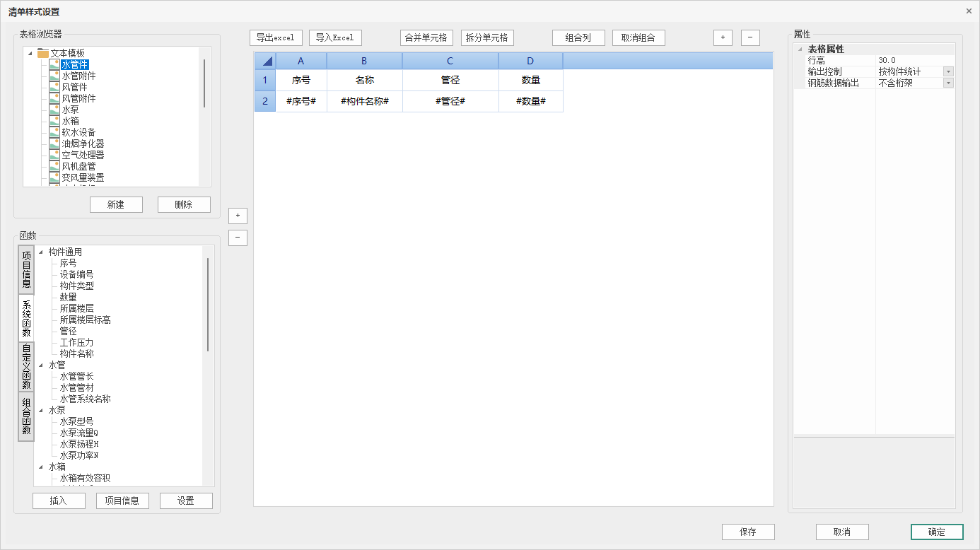This screenshot has height=550, width=980.
Task: Click the 取消组合 button
Action: tap(638, 37)
